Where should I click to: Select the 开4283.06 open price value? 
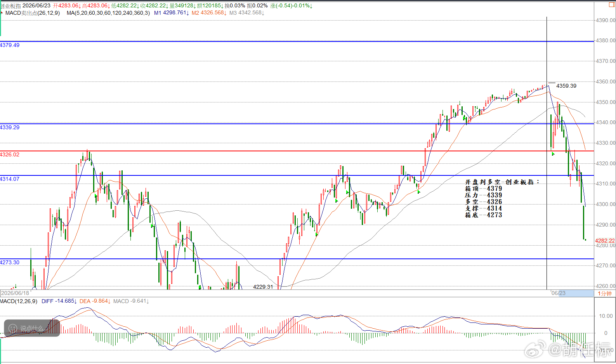pos(67,6)
